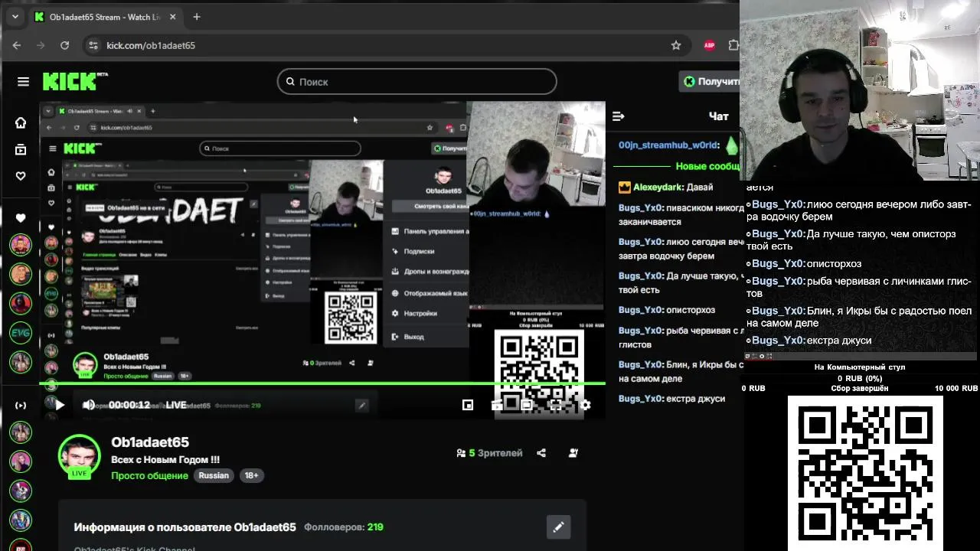Open browser extensions puzzle icon
The width and height of the screenshot is (980, 551).
pos(733,45)
